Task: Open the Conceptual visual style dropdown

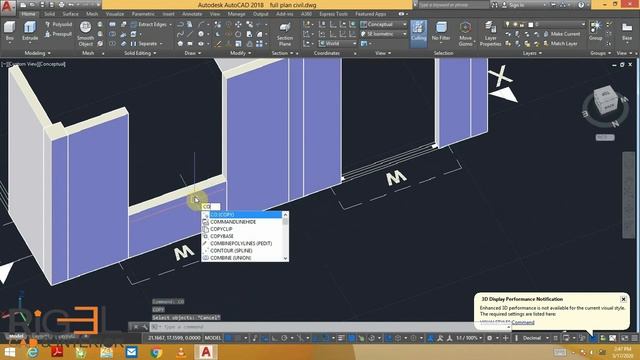Action: [x=383, y=24]
